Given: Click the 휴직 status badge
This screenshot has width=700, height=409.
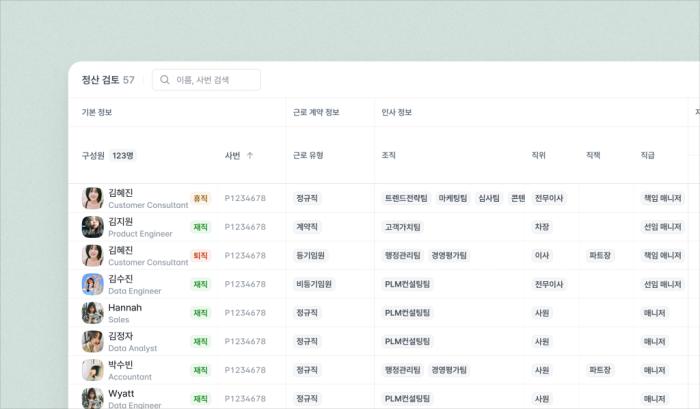Looking at the screenshot, I should (200, 198).
